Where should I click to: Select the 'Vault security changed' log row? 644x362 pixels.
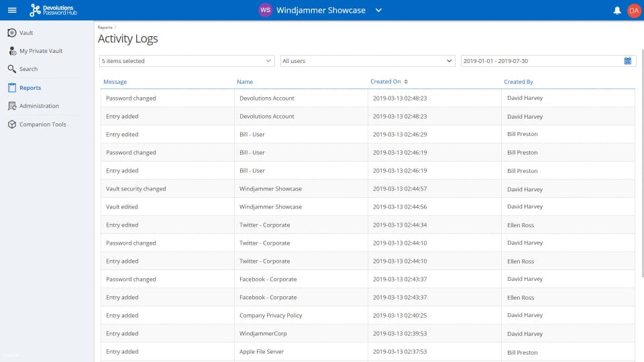136,189
